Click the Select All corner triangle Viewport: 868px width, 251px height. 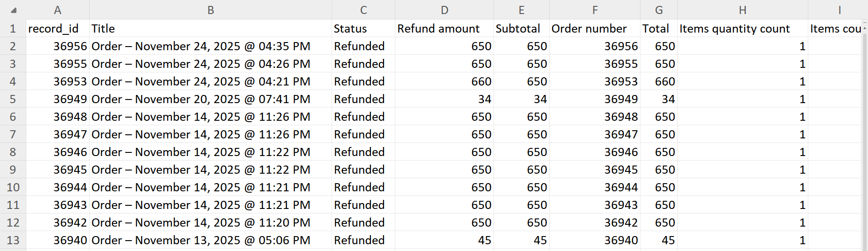(14, 10)
